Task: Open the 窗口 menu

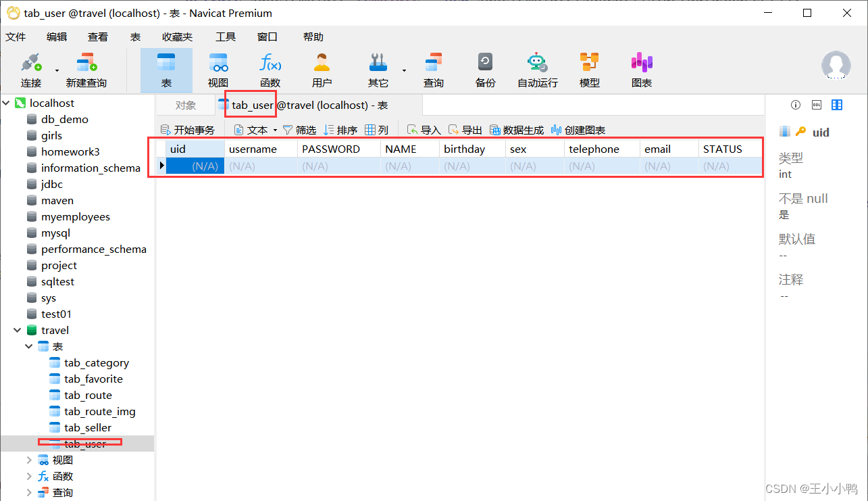Action: click(267, 37)
